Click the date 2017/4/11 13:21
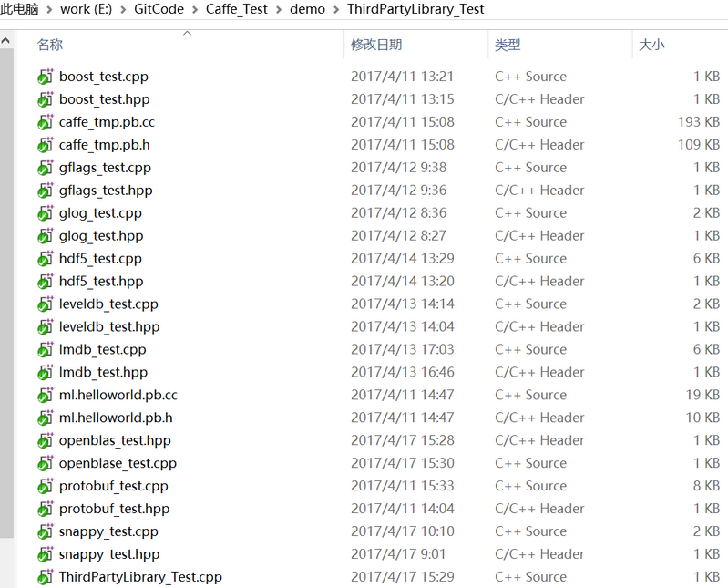The width and height of the screenshot is (728, 588). pos(402,77)
